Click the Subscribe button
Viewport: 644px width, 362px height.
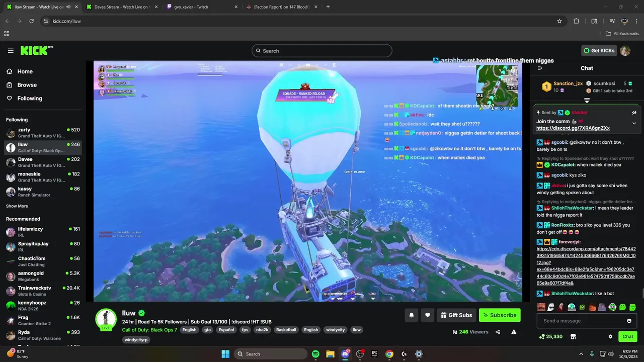tap(500, 315)
